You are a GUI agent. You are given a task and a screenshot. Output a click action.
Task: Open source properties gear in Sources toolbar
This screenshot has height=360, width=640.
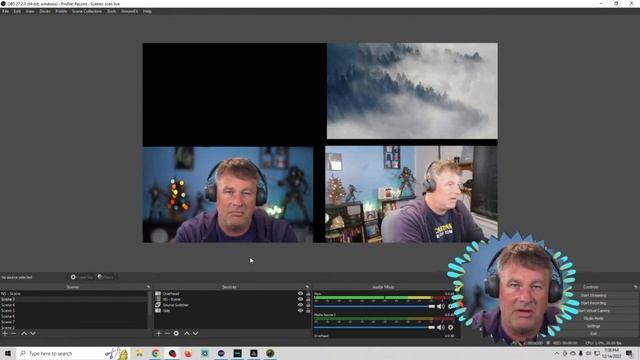click(x=176, y=333)
